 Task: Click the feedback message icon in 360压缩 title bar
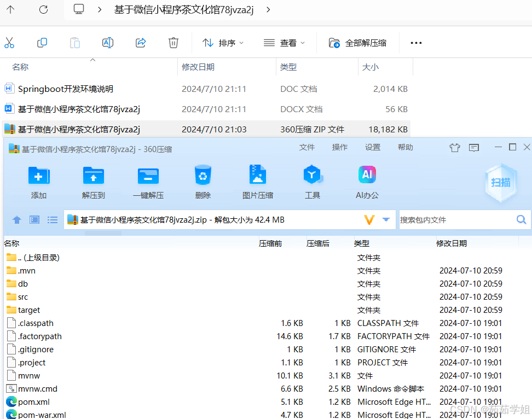point(474,148)
